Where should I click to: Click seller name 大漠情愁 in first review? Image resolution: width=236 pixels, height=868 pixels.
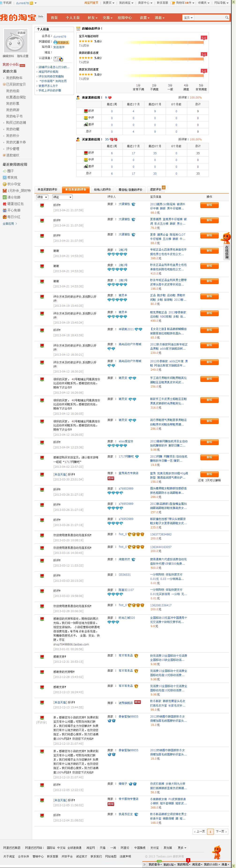coord(124,204)
